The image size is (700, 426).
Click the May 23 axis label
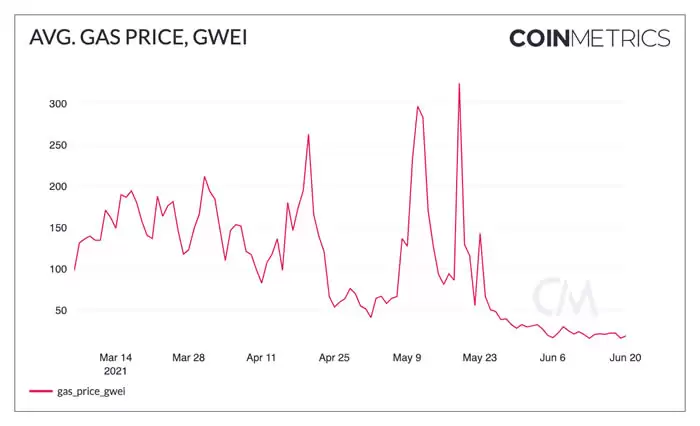pos(479,357)
